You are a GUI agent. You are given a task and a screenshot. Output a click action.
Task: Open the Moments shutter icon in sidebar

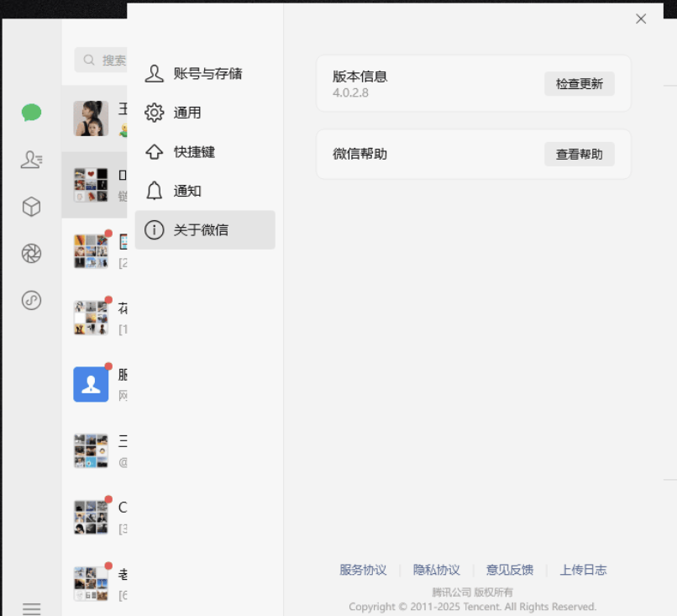[32, 254]
